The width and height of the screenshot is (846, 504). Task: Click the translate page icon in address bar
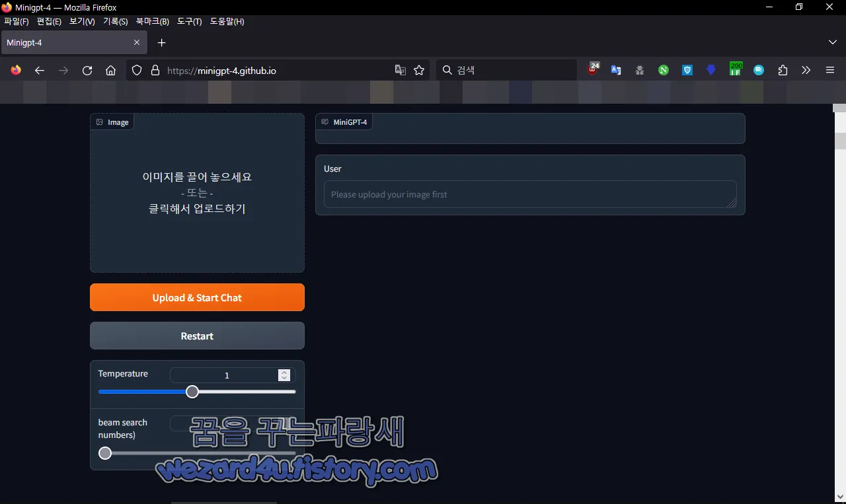(x=401, y=70)
